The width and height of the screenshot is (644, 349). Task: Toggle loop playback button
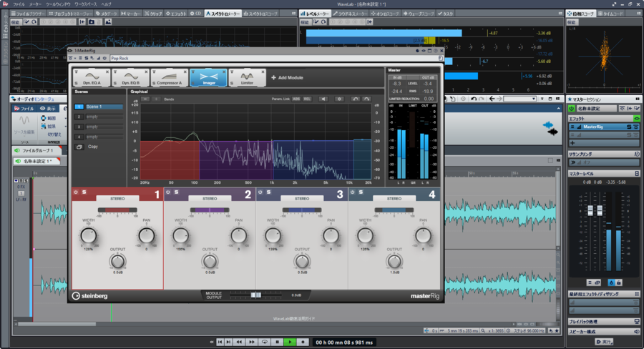pos(265,342)
